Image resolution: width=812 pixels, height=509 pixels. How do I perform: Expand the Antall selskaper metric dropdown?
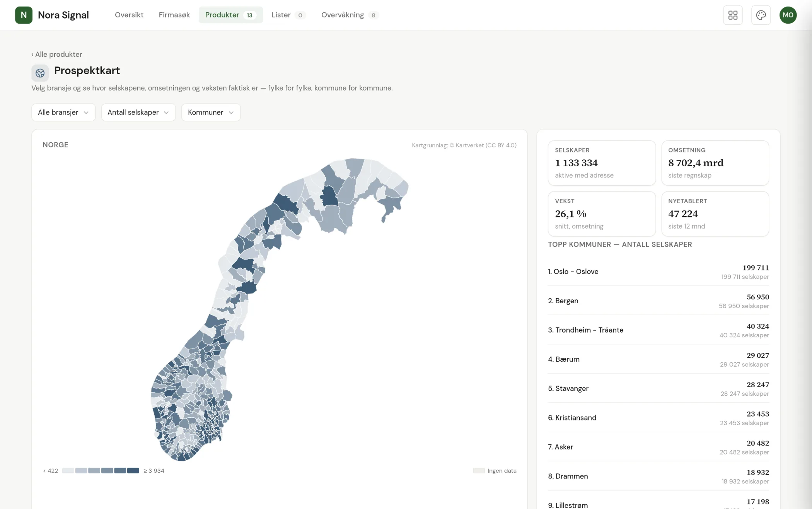pos(138,112)
